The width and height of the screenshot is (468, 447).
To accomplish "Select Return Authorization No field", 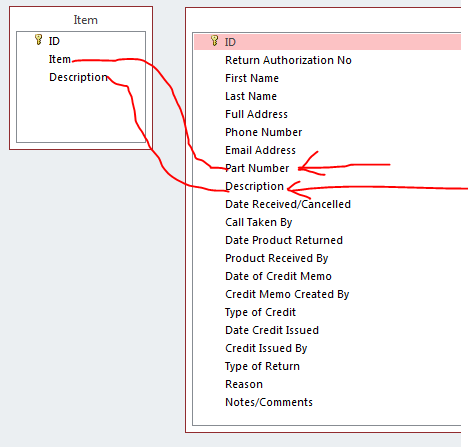I will [x=288, y=60].
